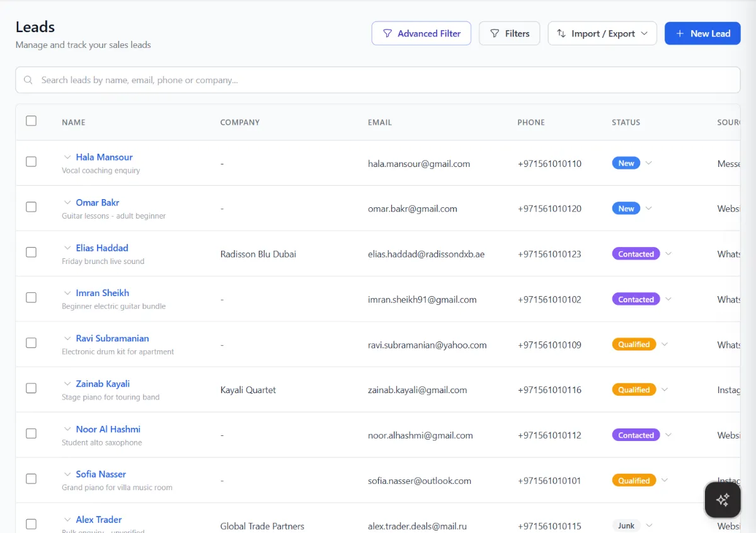Open the Import / Export dropdown chevron
The width and height of the screenshot is (756, 533).
[644, 33]
